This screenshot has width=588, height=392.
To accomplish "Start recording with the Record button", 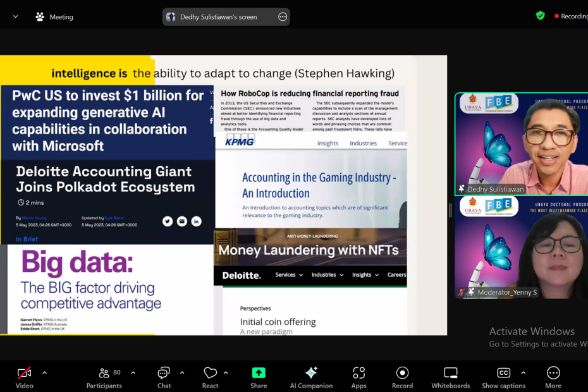I will (402, 377).
